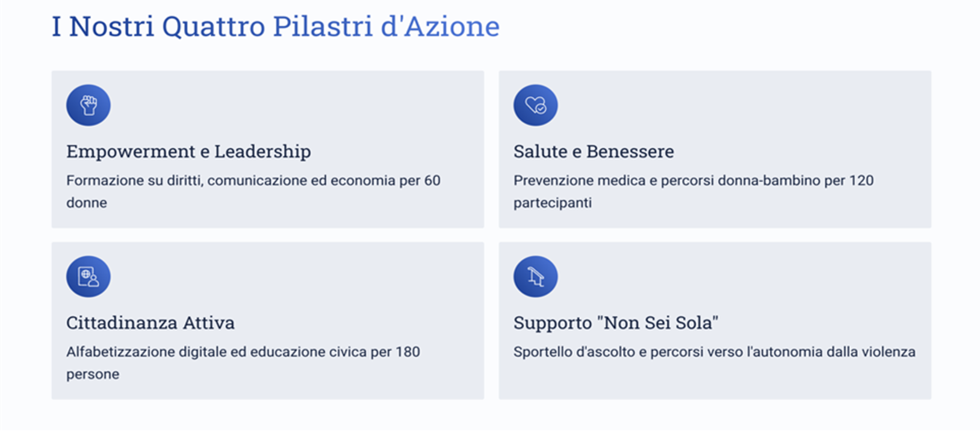Click the number 60 in Empowerment description
This screenshot has width=980, height=432.
(x=432, y=181)
